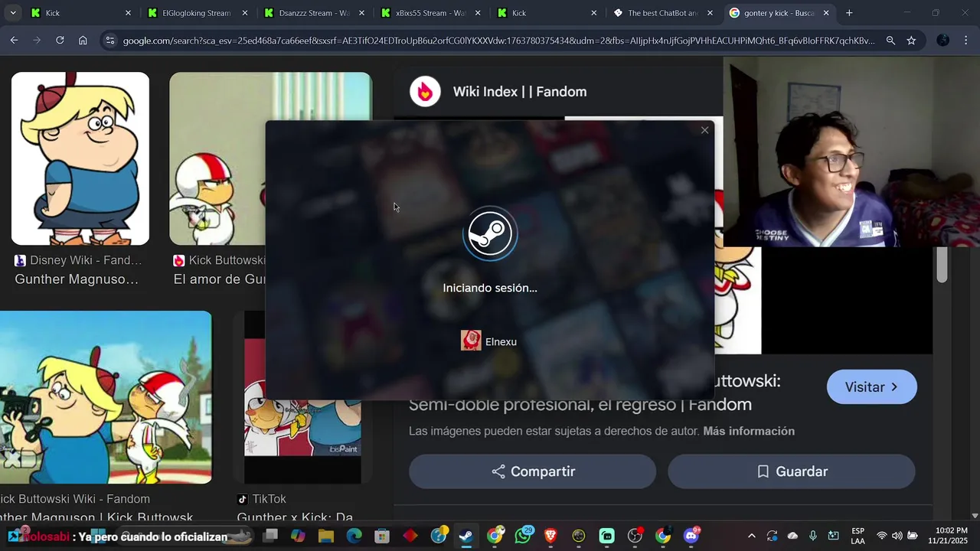Image resolution: width=980 pixels, height=551 pixels.
Task: Switch to the first Kick tab
Action: click(80, 13)
